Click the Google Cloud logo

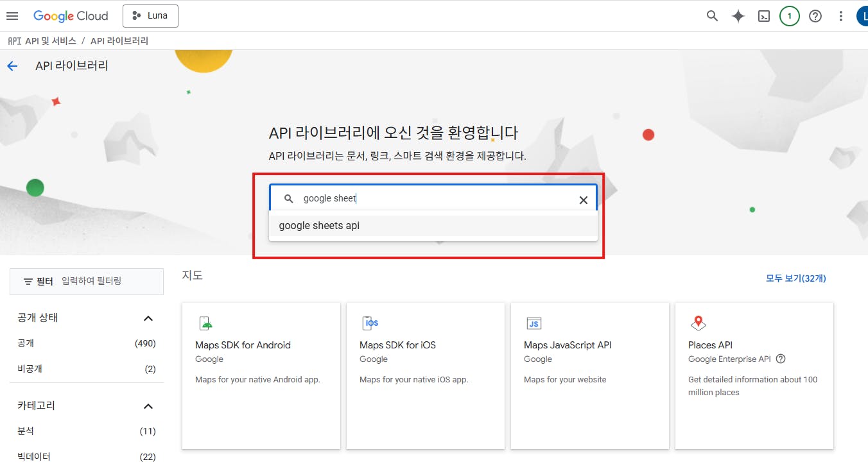[x=71, y=16]
